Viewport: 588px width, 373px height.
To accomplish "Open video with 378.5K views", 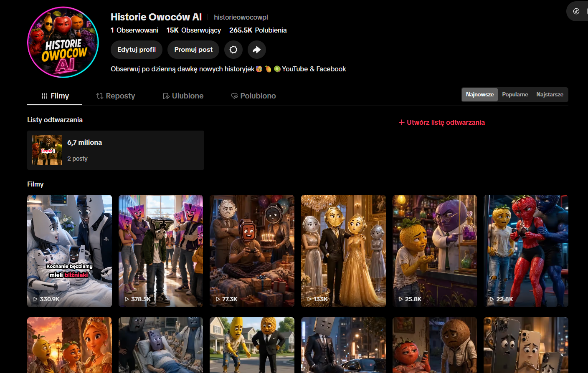I will (x=161, y=251).
